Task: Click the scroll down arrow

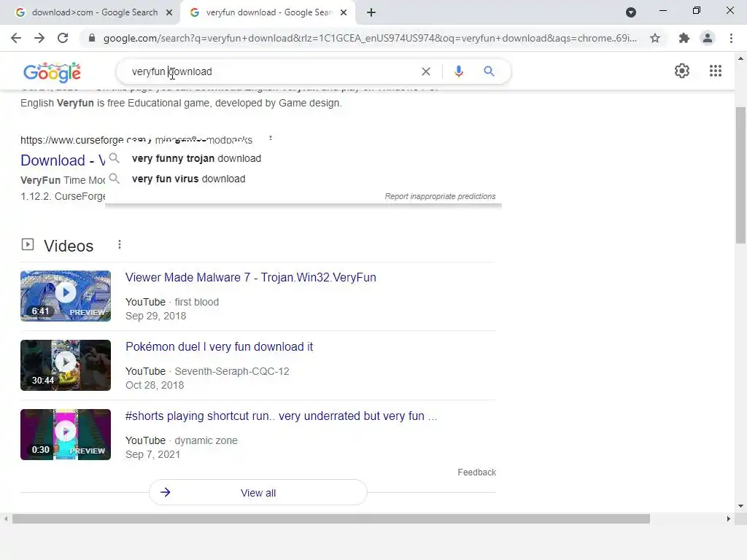Action: [740, 506]
